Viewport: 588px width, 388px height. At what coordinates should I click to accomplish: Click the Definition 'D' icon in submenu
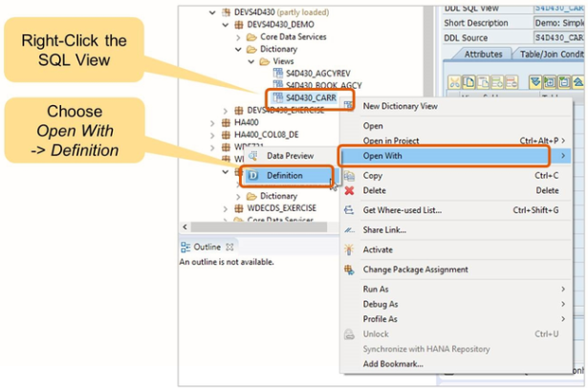pos(253,176)
